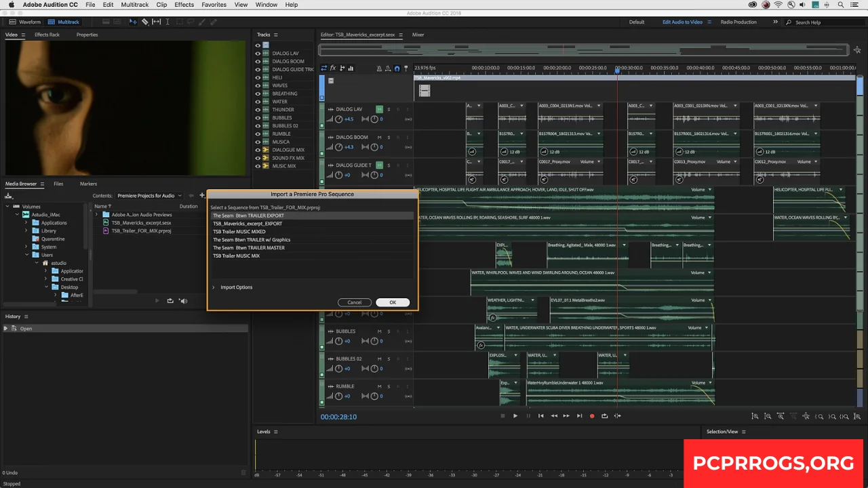Open the File menu
This screenshot has height=488, width=868.
coord(90,5)
